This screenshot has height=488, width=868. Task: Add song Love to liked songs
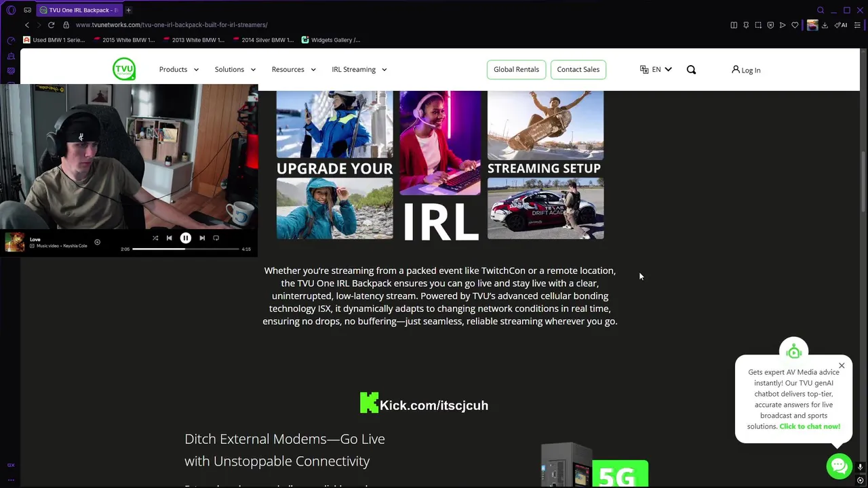click(x=97, y=242)
